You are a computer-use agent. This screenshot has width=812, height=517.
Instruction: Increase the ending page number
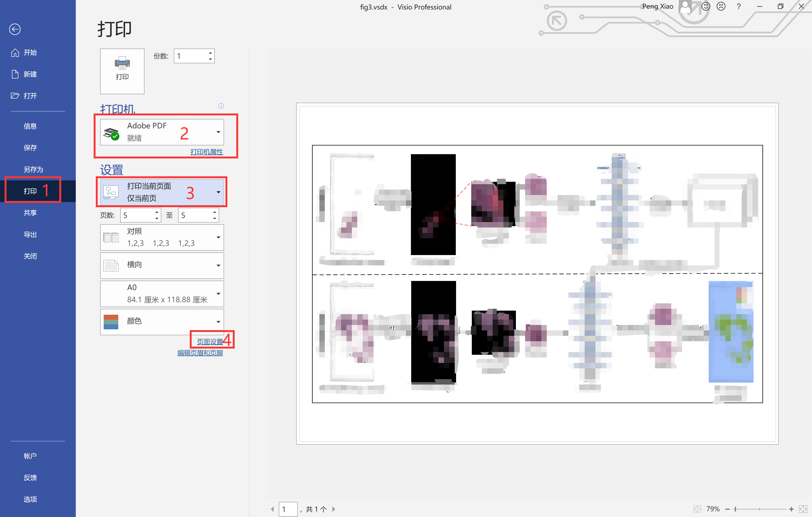pos(214,212)
